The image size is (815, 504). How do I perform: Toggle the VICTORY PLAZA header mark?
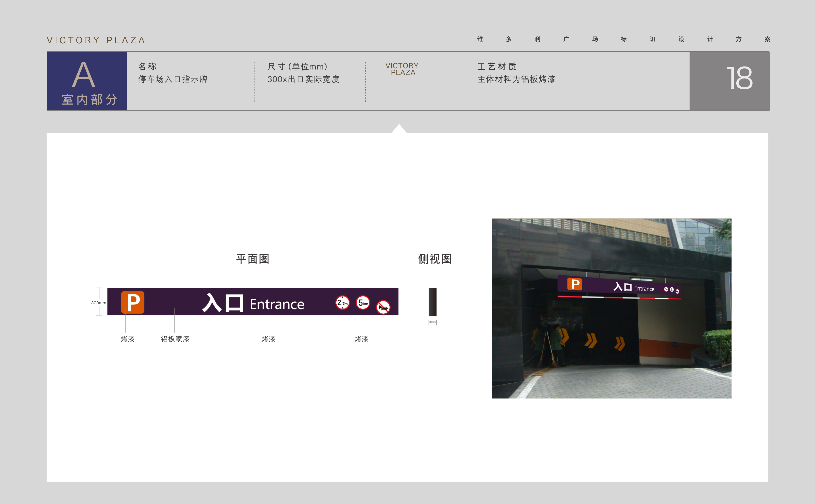tap(95, 40)
